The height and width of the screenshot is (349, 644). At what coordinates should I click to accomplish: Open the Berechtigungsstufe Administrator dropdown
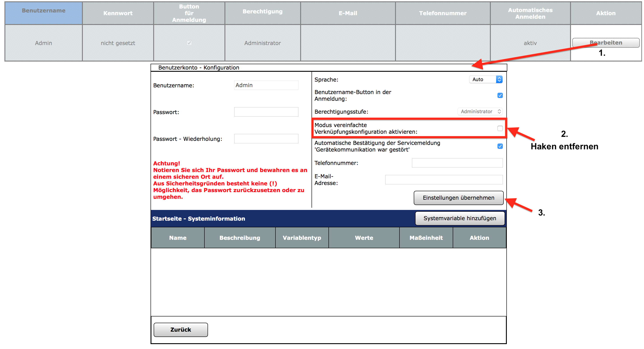pos(480,111)
